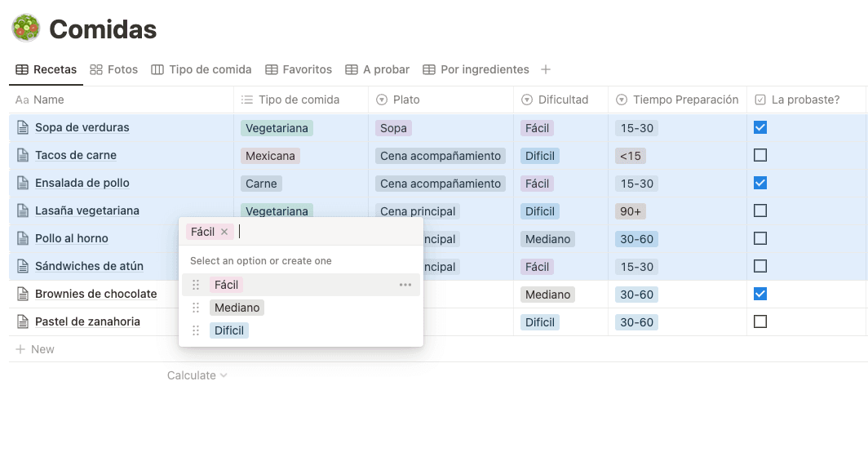Click the page icon of Brownies de chocolate
Viewport: 868px width, 452px height.
coord(23,294)
